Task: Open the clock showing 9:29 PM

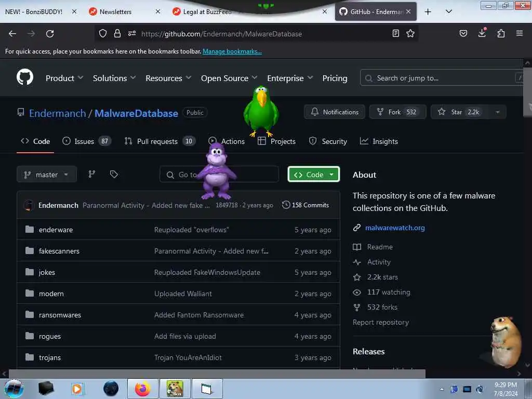Action: point(506,389)
